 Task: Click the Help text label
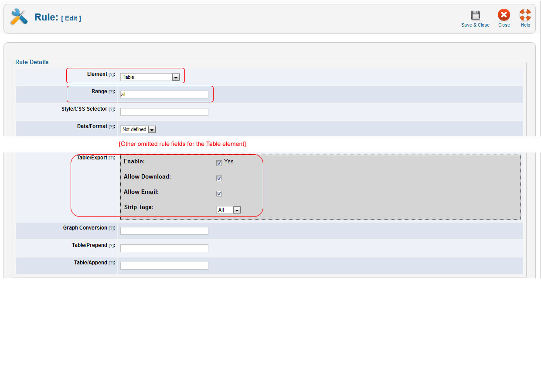point(525,25)
